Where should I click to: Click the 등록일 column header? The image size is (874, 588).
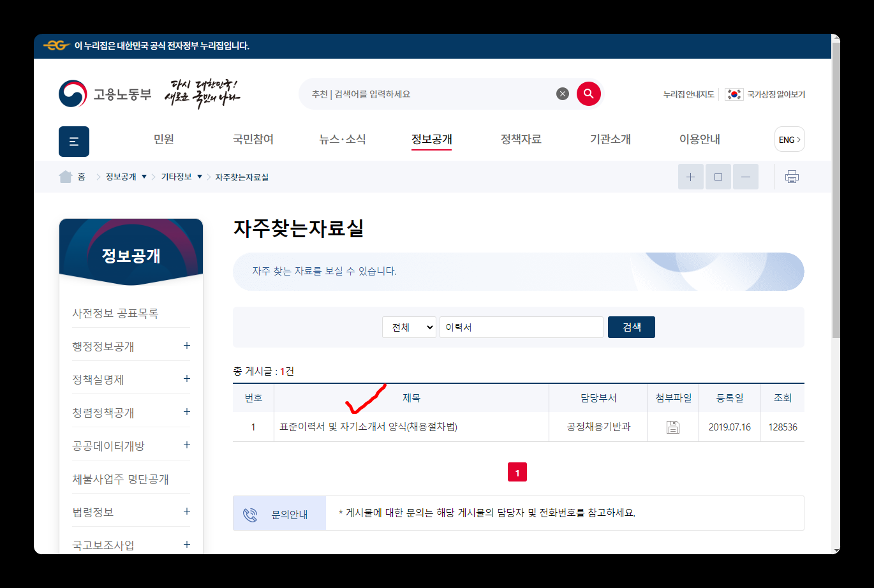[730, 398]
